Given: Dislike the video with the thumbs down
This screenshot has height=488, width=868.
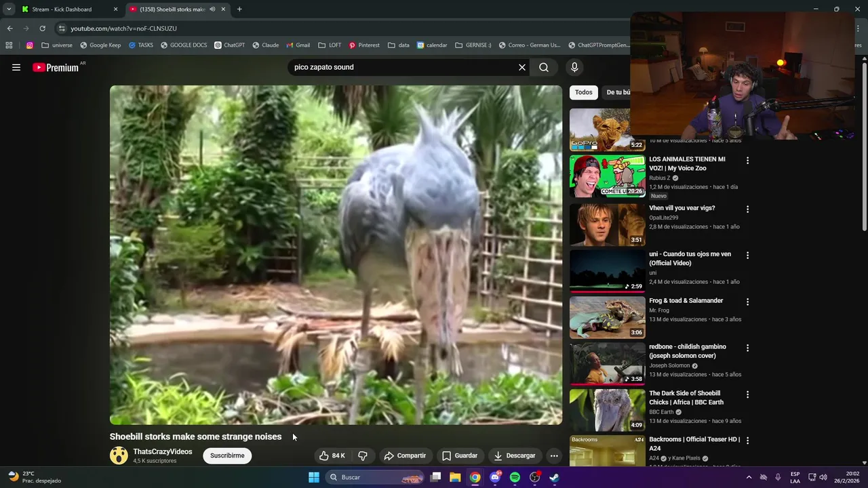Looking at the screenshot, I should tap(363, 455).
